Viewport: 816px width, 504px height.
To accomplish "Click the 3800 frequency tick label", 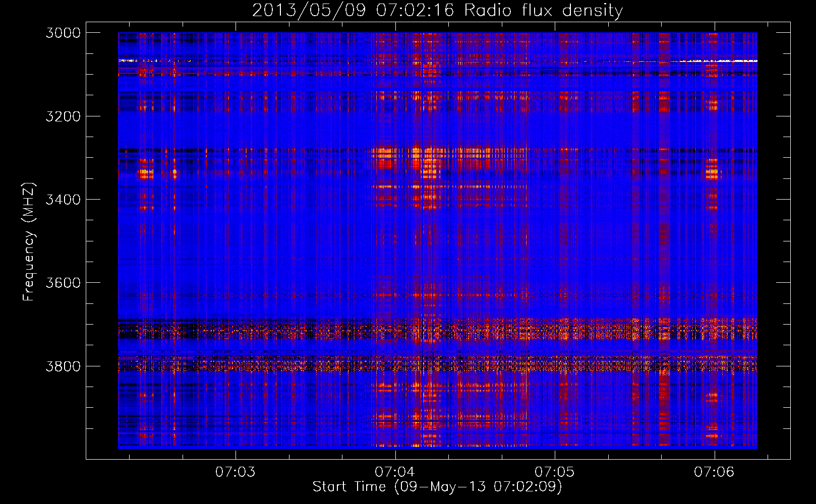I will click(63, 366).
